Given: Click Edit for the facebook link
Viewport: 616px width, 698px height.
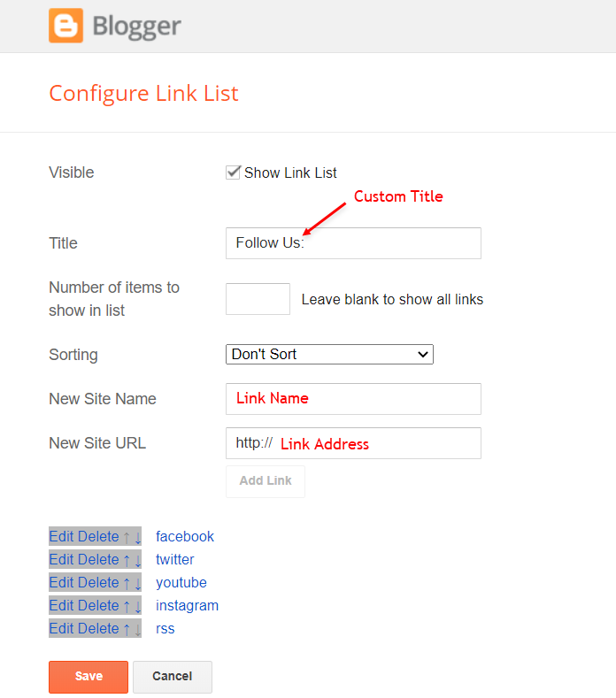Looking at the screenshot, I should pos(61,536).
